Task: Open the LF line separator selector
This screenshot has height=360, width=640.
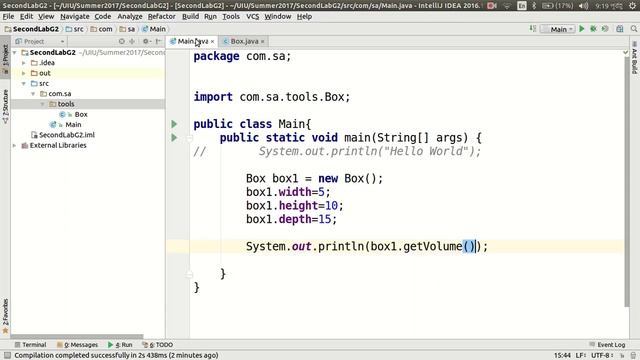Action: tap(581, 356)
